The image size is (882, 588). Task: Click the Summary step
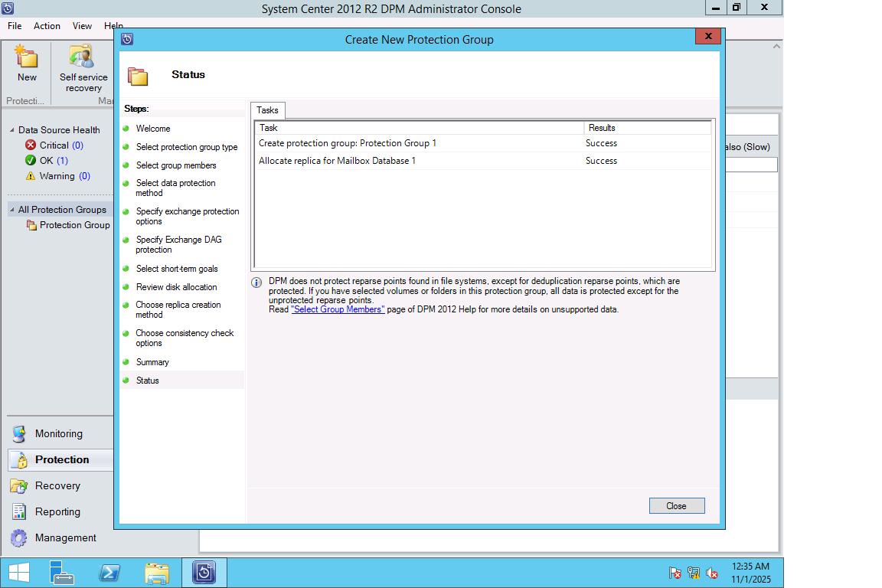click(152, 362)
